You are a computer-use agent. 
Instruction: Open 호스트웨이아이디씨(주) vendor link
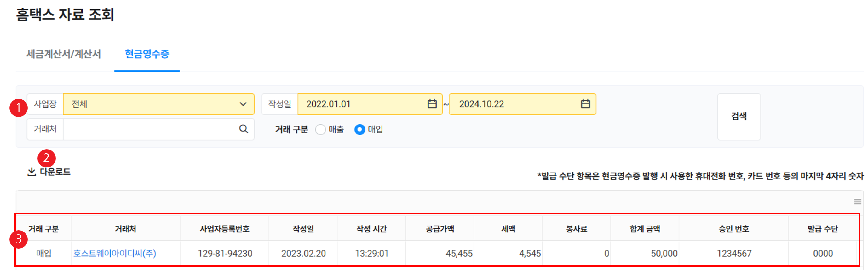tap(115, 254)
